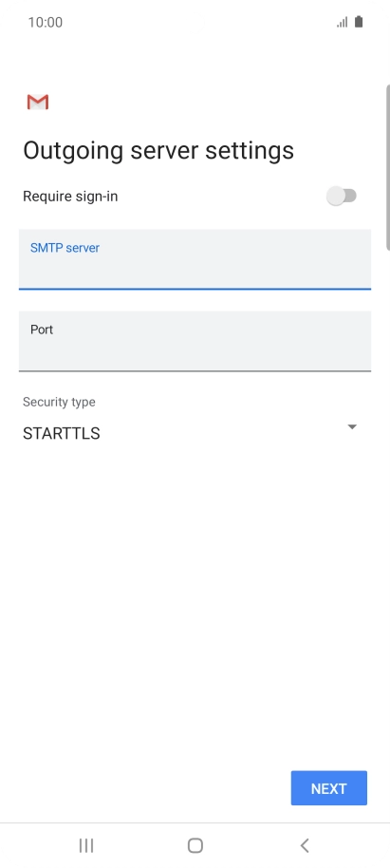Tap the Security type label
This screenshot has width=390, height=868.
(59, 402)
